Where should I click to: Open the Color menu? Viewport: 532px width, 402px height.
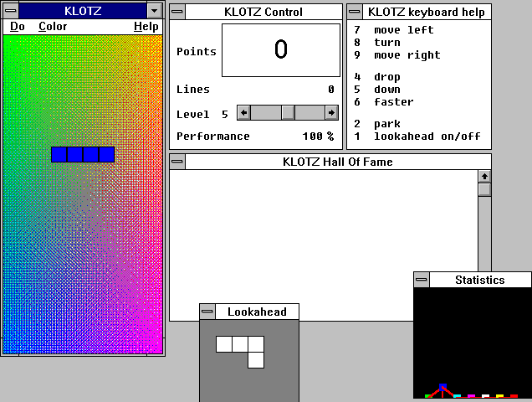[53, 27]
